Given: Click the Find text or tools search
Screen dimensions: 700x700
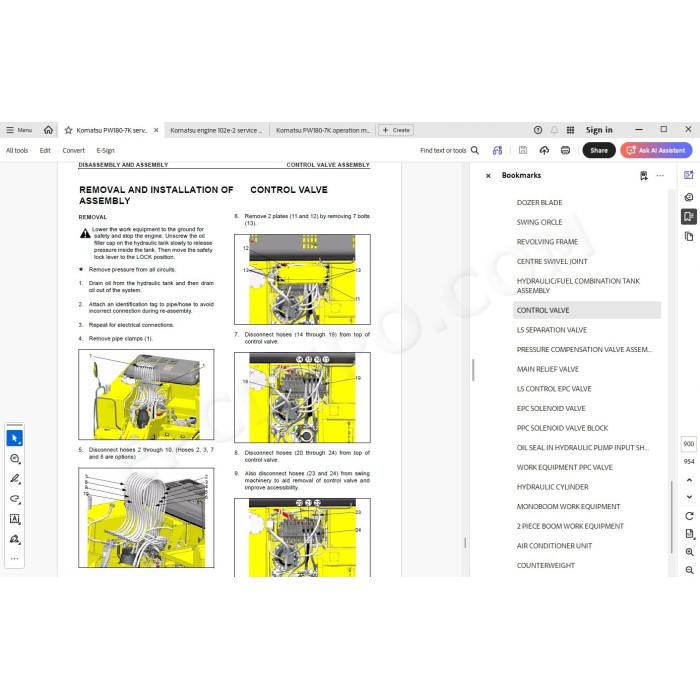Looking at the screenshot, I should click(x=449, y=150).
